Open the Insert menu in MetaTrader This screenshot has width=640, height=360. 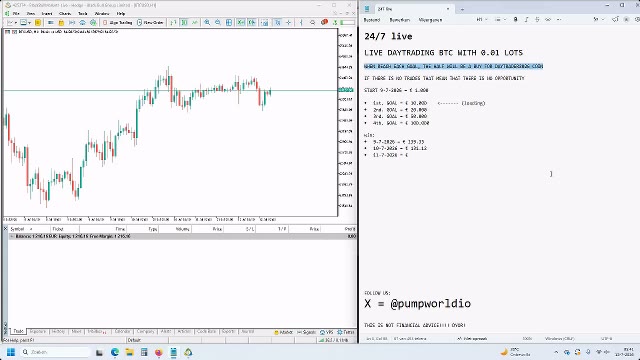coord(47,13)
